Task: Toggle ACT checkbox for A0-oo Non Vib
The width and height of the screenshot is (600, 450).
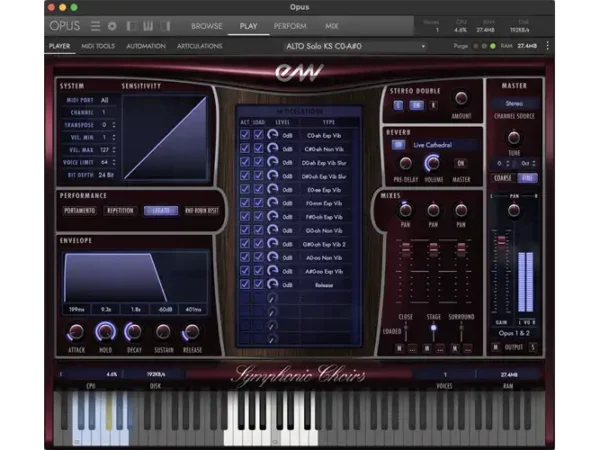Action: click(x=245, y=257)
